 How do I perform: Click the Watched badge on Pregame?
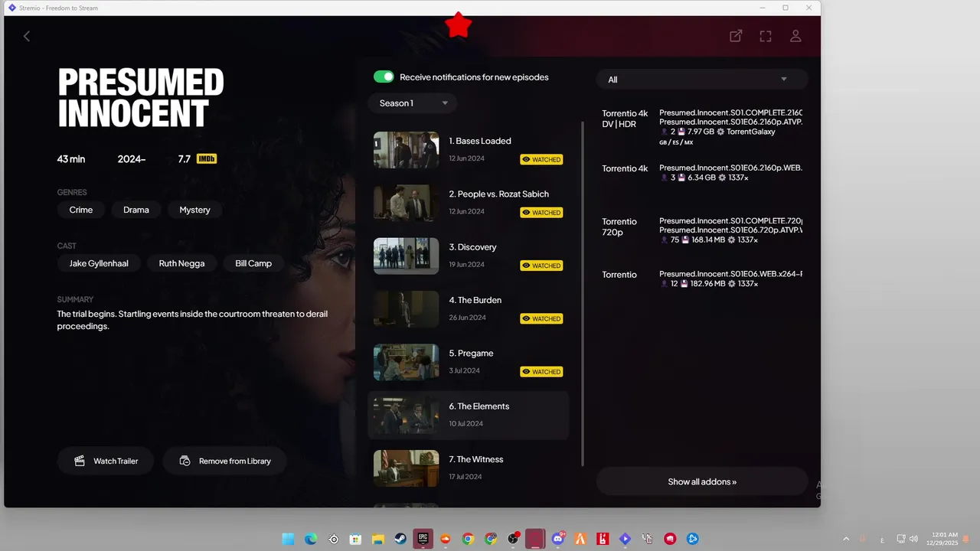541,371
